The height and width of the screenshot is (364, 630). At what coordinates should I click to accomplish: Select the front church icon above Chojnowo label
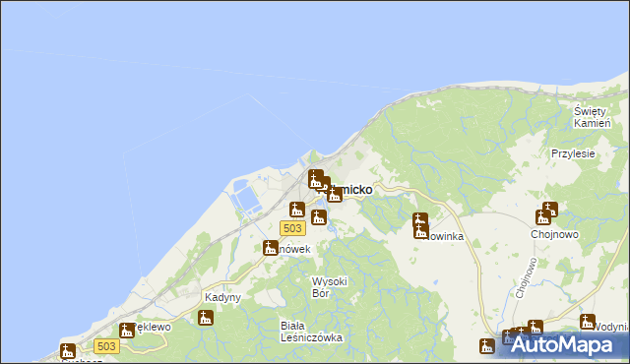click(543, 217)
